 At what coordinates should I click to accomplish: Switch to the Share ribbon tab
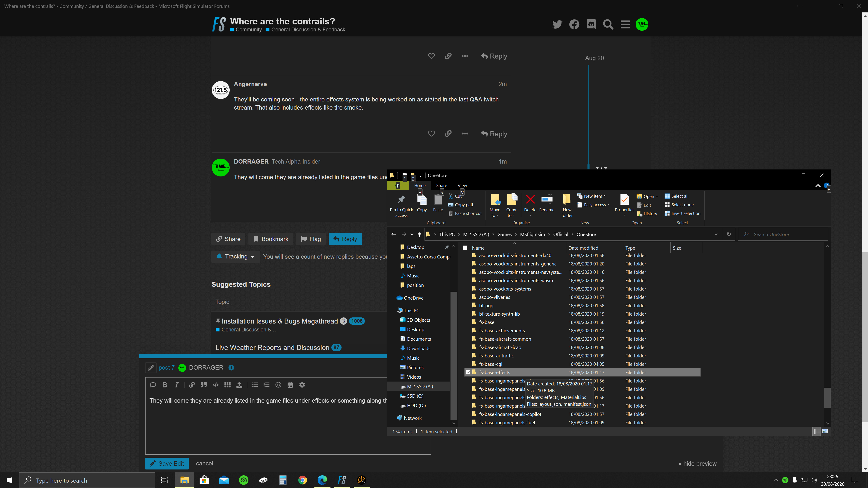441,185
